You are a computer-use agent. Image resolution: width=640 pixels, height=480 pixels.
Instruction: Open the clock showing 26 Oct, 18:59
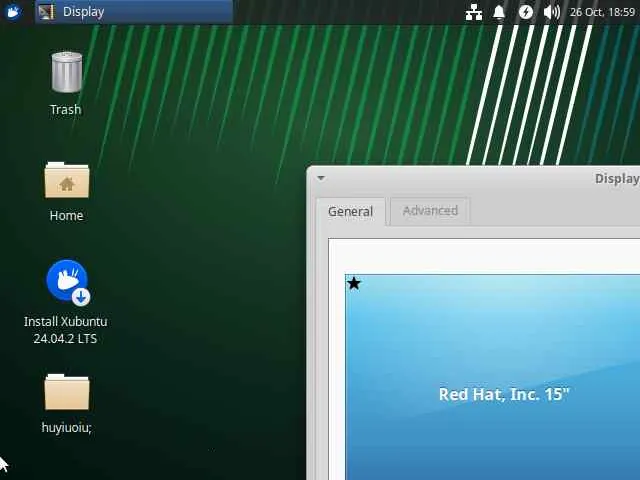602,12
